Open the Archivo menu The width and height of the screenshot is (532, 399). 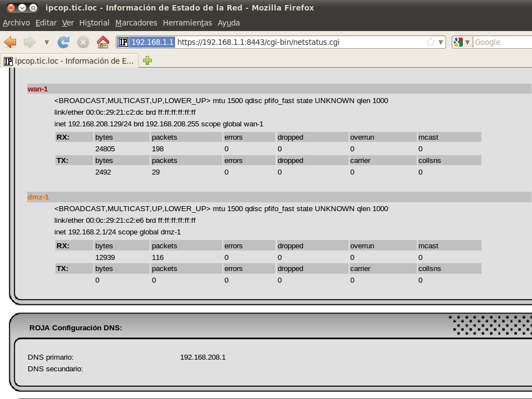coord(16,23)
